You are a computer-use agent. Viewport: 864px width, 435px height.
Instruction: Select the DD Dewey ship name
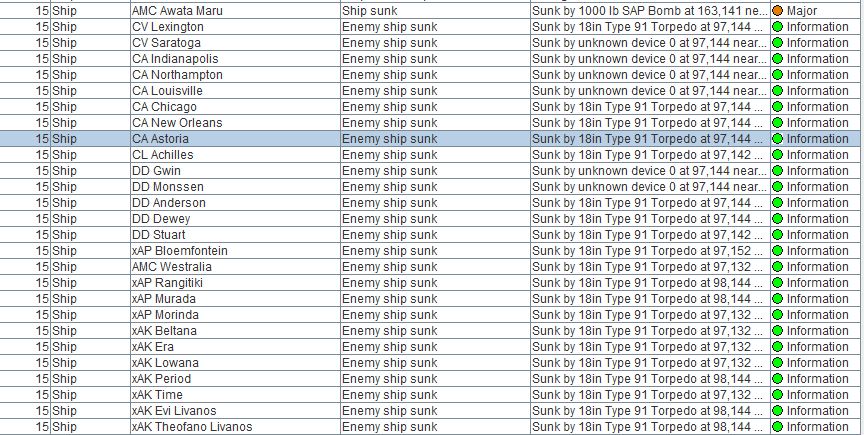point(161,218)
